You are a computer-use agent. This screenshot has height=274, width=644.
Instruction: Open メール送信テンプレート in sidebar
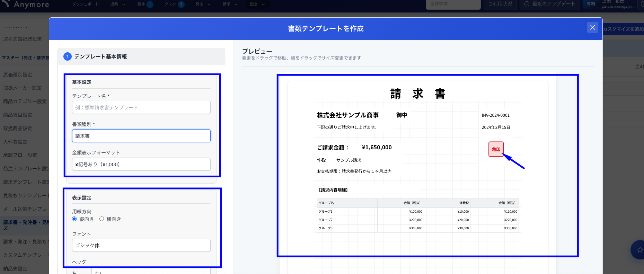[26, 209]
